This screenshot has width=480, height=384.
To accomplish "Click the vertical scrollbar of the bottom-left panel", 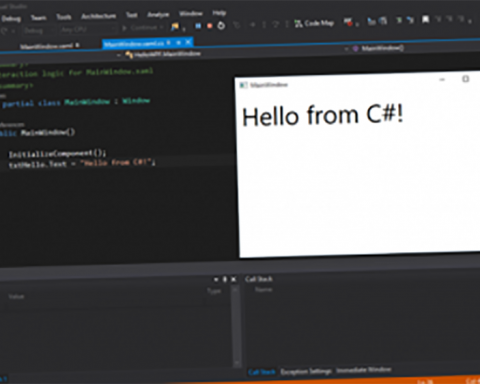I will click(236, 327).
